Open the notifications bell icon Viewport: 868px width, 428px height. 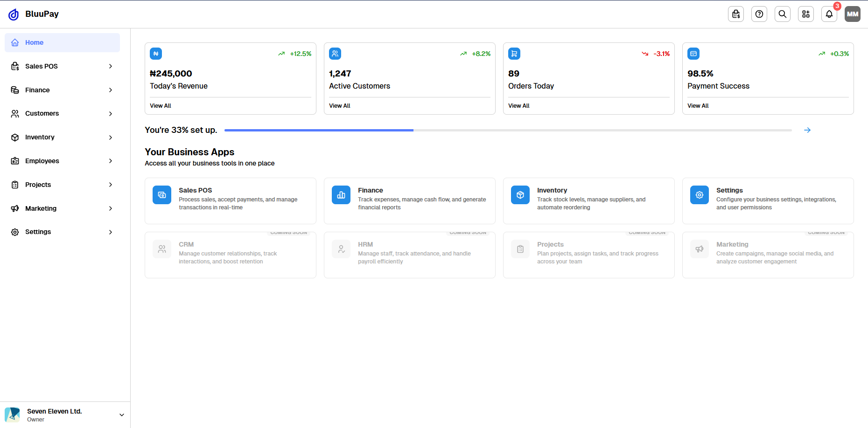829,14
